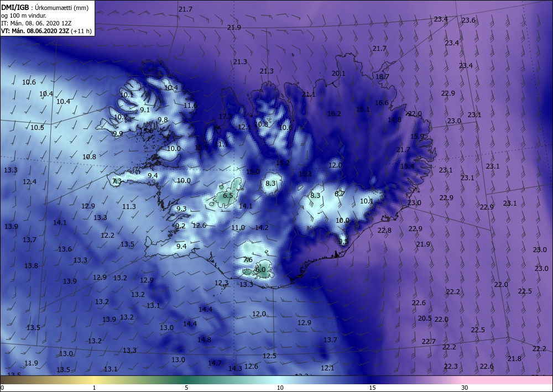Click the "30" label on the color scale

pyautogui.click(x=465, y=388)
